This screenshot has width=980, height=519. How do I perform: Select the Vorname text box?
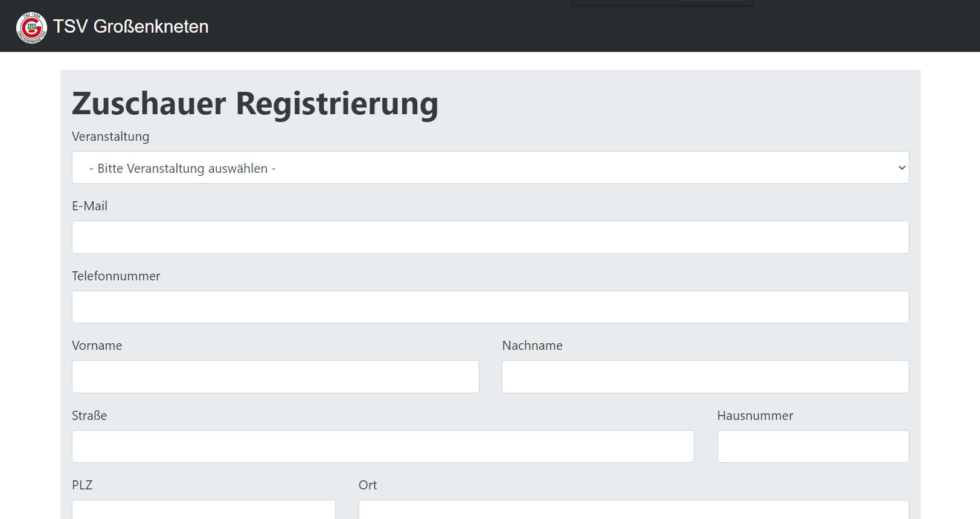(x=275, y=377)
